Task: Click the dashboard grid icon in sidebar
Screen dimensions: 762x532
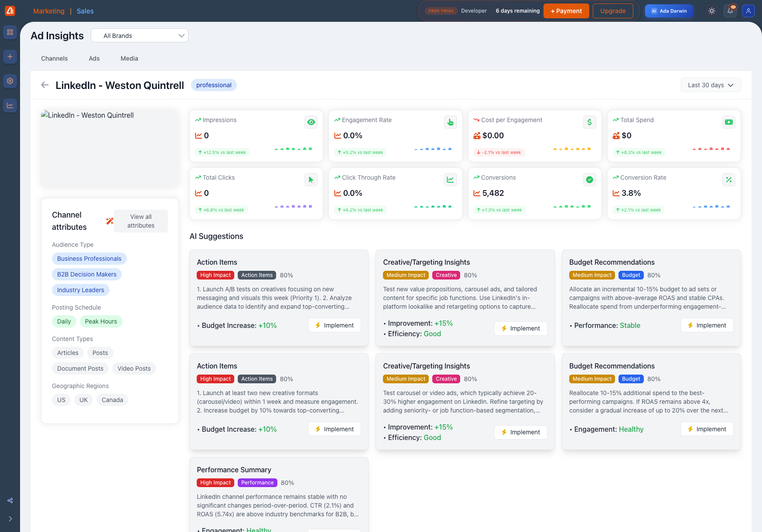Action: point(10,32)
